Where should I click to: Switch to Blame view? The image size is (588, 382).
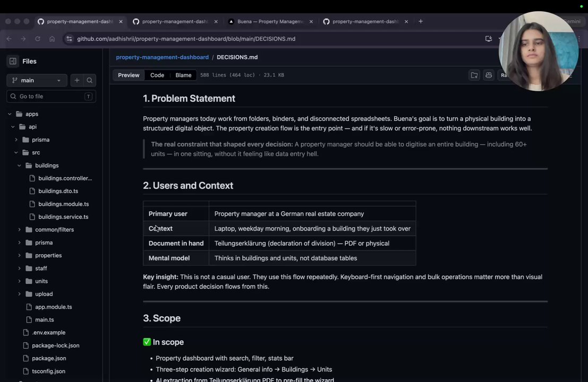[x=183, y=75]
